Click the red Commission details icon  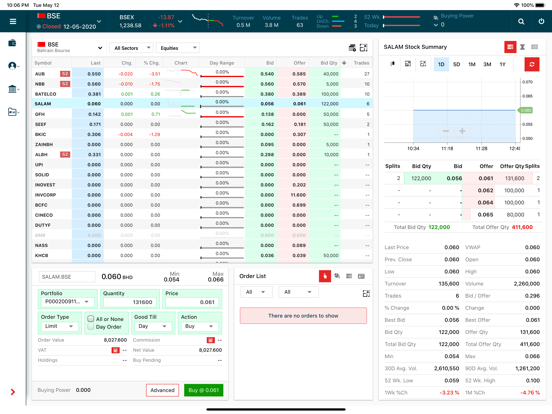[x=211, y=340]
